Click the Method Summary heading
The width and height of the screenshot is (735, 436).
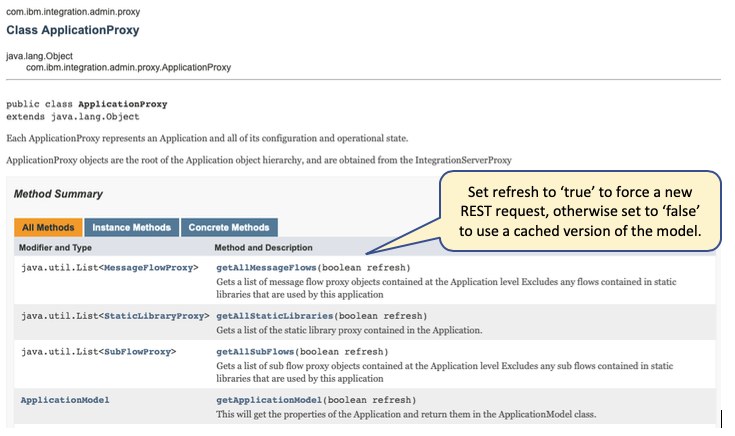59,193
